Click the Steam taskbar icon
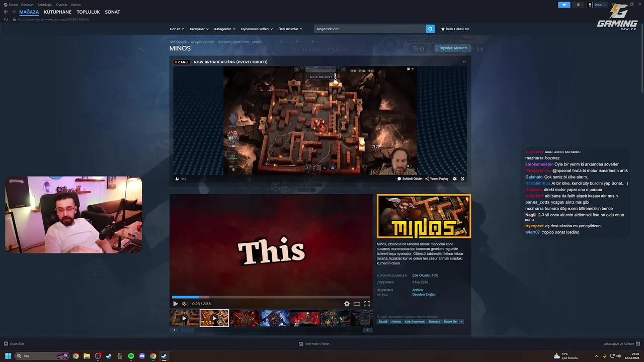Viewport: 644px width, 362px height. click(x=164, y=356)
